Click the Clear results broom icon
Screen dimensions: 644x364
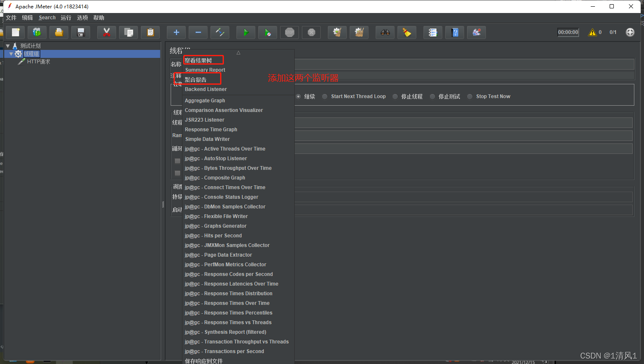coord(338,32)
